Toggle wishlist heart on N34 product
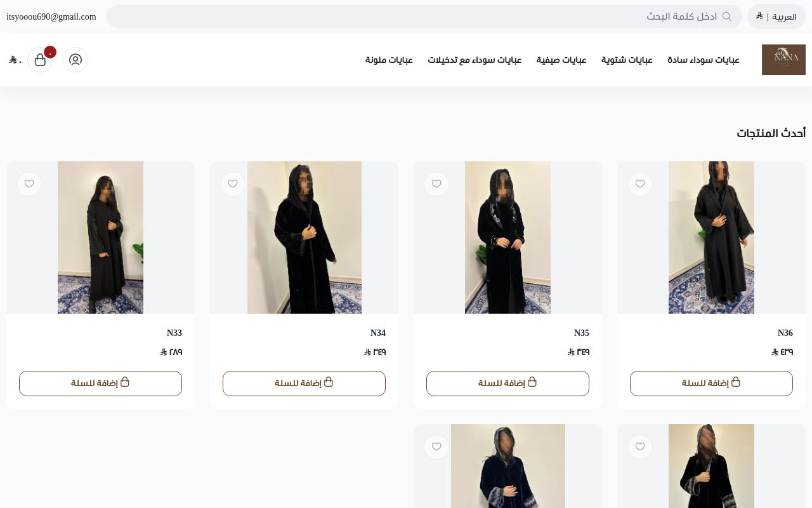This screenshot has height=508, width=812. pos(233,184)
